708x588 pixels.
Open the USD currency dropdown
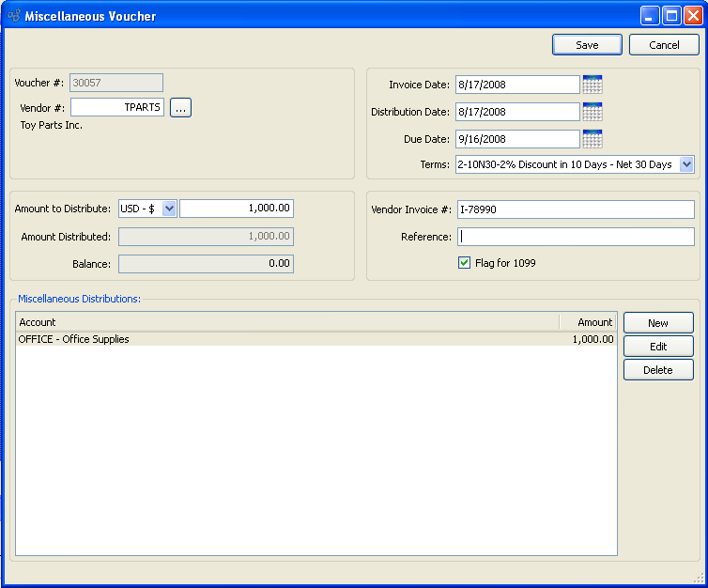tap(169, 209)
